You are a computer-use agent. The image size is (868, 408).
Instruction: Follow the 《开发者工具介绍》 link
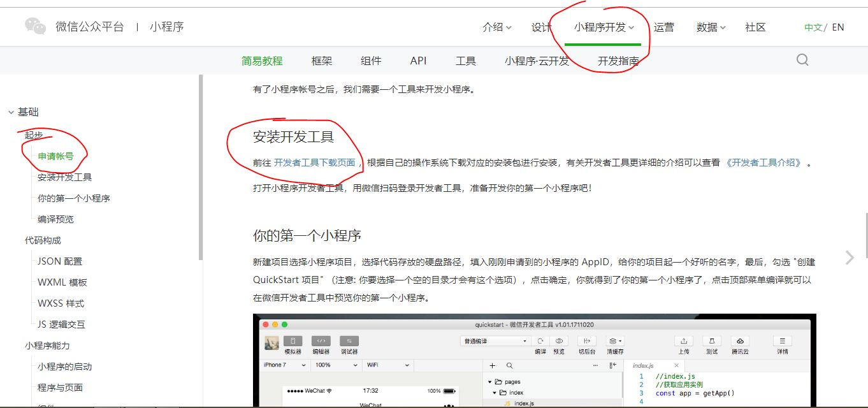point(763,163)
